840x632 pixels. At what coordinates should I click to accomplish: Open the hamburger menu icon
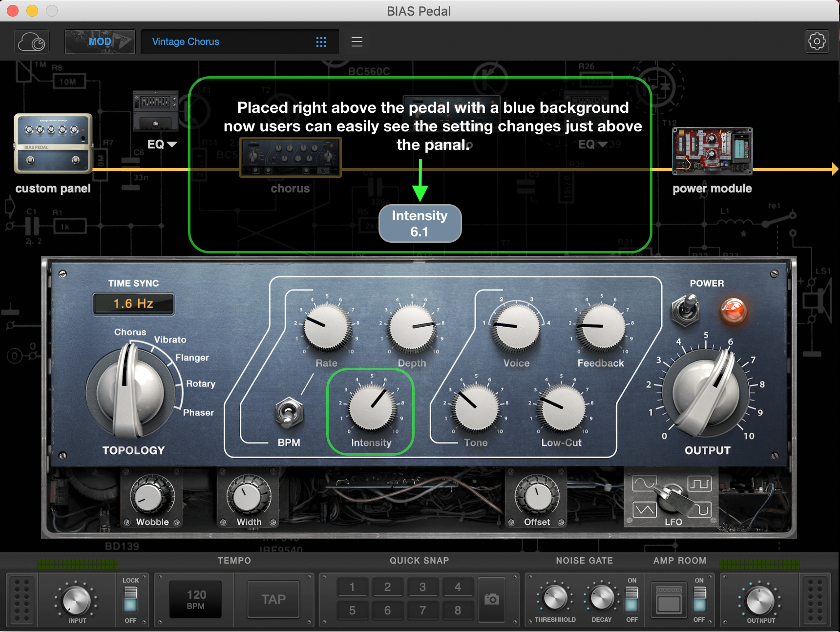(x=357, y=42)
